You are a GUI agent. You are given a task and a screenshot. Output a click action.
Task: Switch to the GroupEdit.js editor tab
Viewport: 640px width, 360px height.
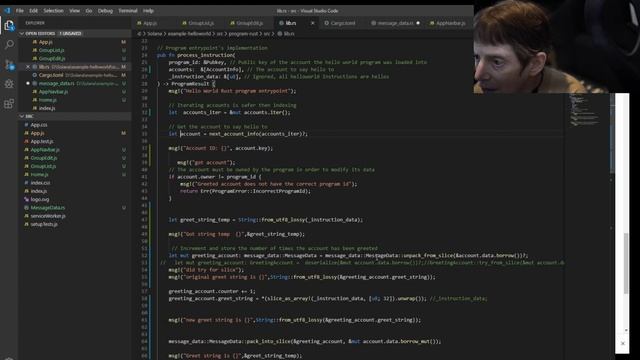pyautogui.click(x=250, y=23)
